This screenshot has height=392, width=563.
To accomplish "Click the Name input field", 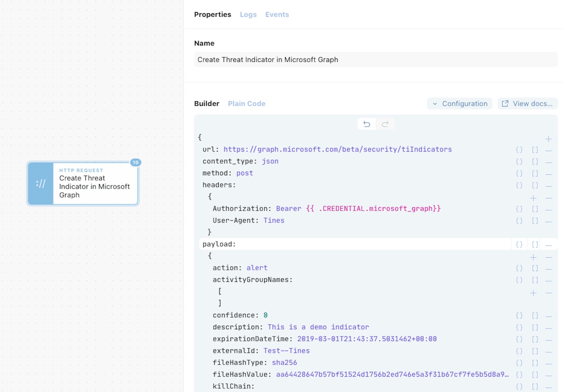I will click(x=375, y=60).
